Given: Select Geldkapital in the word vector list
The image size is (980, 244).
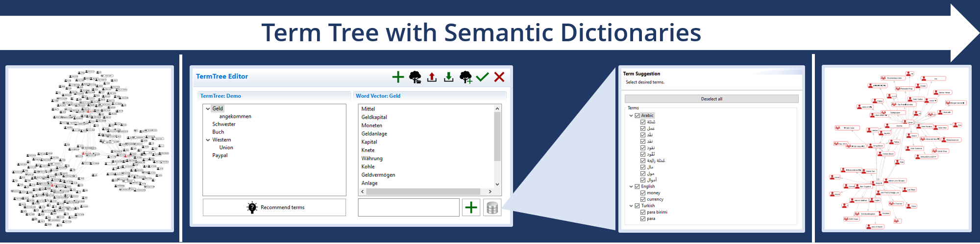Looking at the screenshot, I should [x=374, y=117].
